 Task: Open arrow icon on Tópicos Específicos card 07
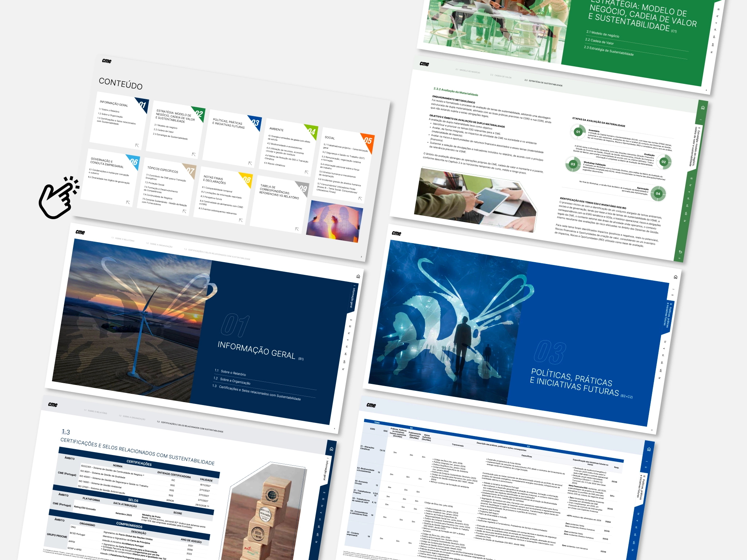coord(185,211)
